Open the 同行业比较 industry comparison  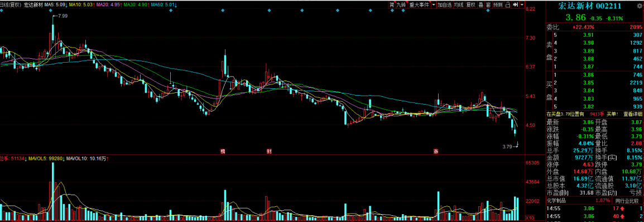627,201
